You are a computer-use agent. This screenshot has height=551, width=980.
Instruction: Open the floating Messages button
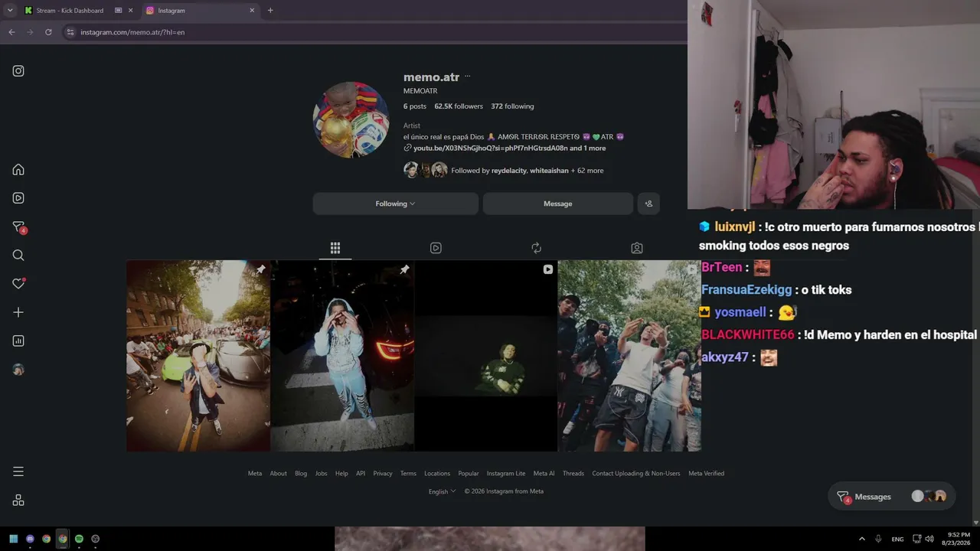(892, 497)
